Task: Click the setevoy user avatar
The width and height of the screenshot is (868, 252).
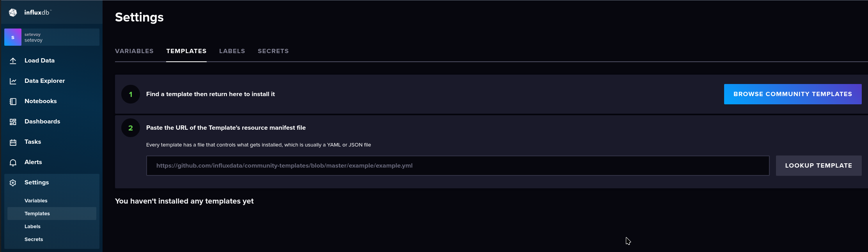Action: click(13, 37)
